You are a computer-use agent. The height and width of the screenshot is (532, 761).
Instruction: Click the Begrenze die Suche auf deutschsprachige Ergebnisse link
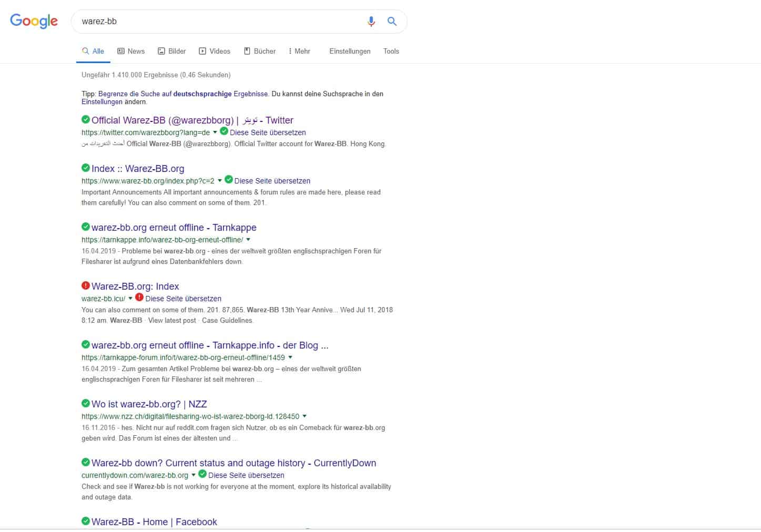[183, 94]
